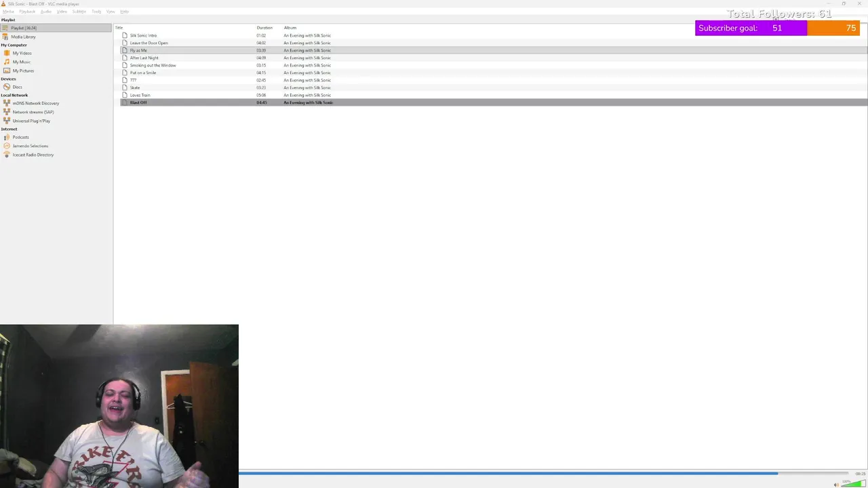
Task: Toggle the remaining time display 00:25
Action: pyautogui.click(x=861, y=473)
